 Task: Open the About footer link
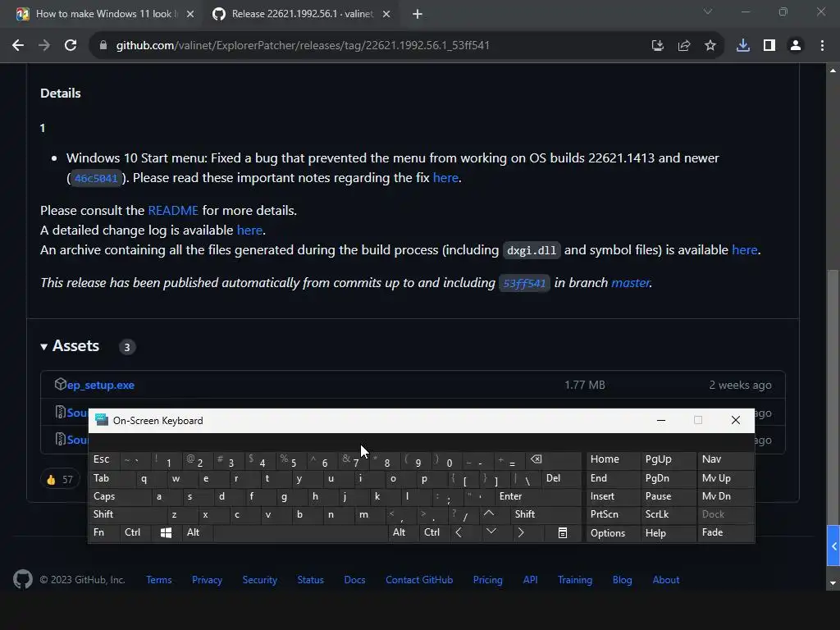tap(666, 580)
